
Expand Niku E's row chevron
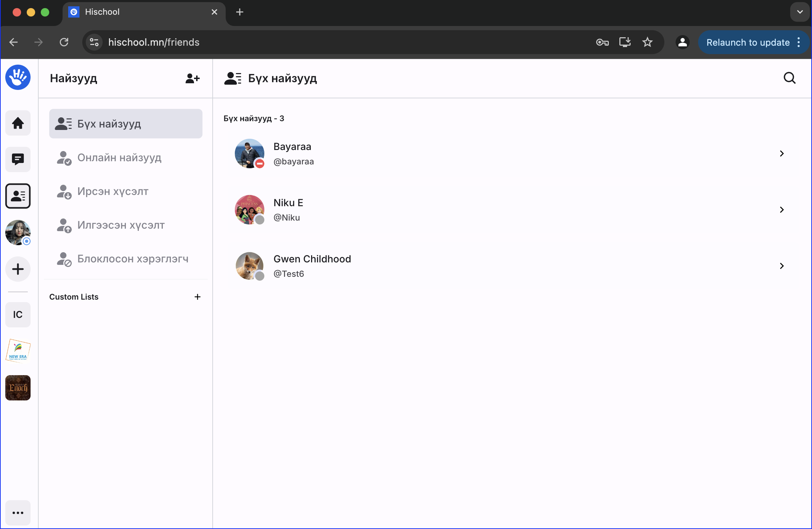pos(782,210)
